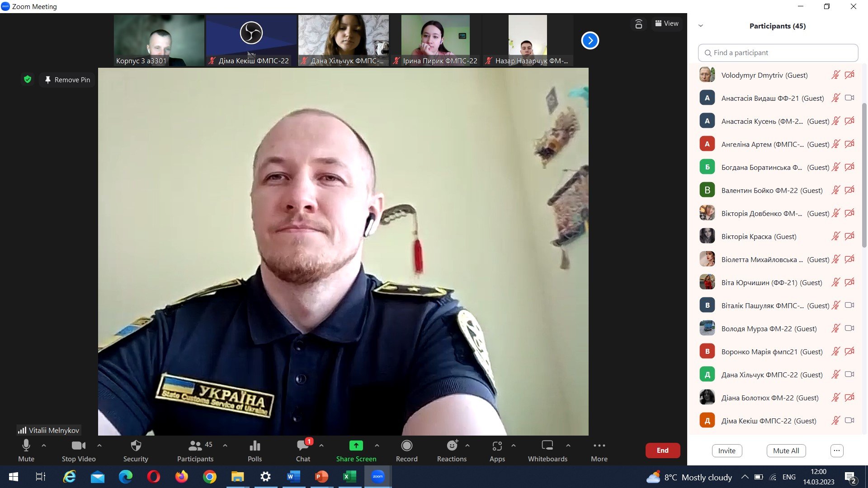The image size is (868, 488).
Task: Toggle Вікторія Краска microphone icon
Action: pyautogui.click(x=835, y=236)
